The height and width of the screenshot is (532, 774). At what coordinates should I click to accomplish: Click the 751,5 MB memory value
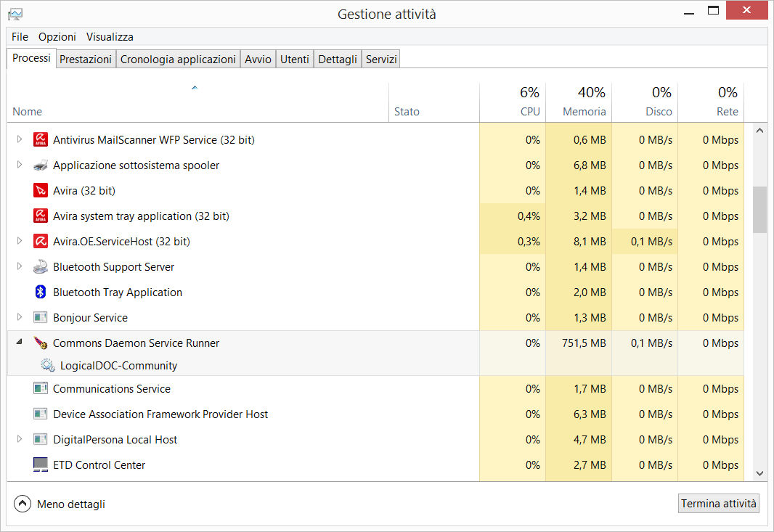(584, 343)
